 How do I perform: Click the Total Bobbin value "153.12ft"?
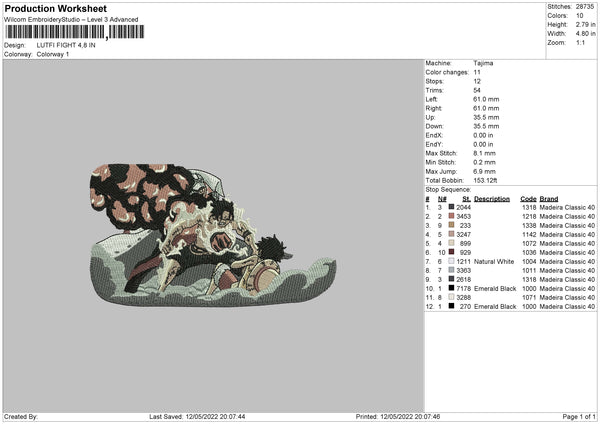pyautogui.click(x=485, y=180)
